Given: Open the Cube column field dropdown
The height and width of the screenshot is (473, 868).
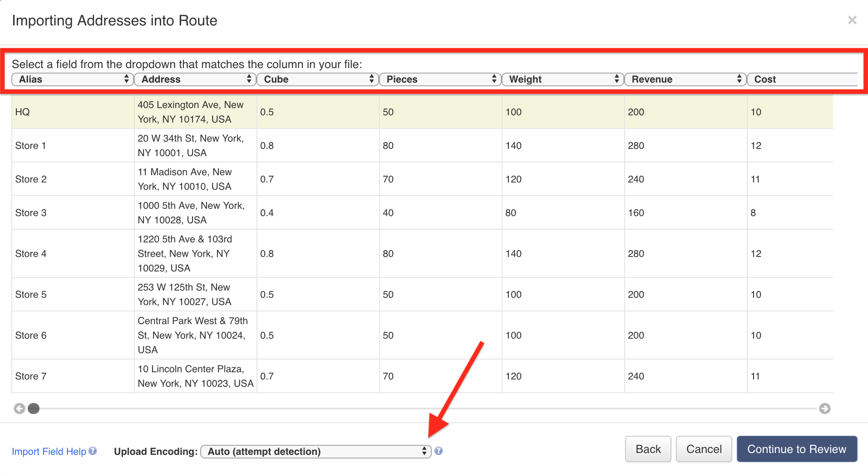Looking at the screenshot, I should (317, 79).
